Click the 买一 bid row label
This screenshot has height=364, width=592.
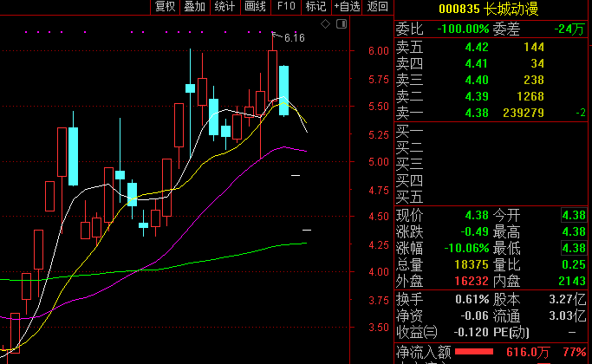(410, 132)
